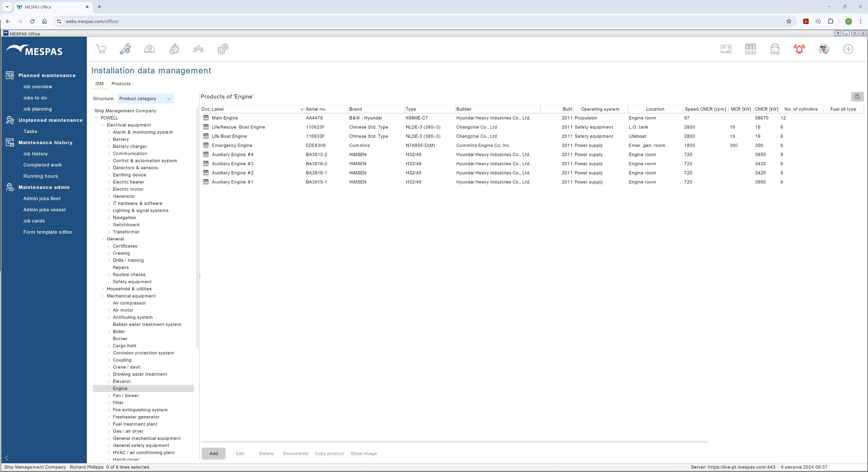Collapse the POWELL tree node
The image size is (868, 472).
point(97,118)
